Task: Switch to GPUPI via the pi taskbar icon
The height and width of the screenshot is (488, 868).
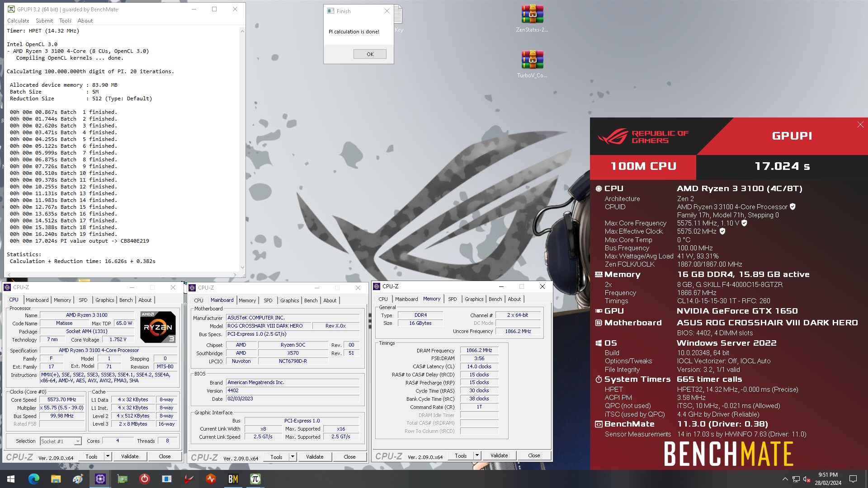Action: [255, 479]
